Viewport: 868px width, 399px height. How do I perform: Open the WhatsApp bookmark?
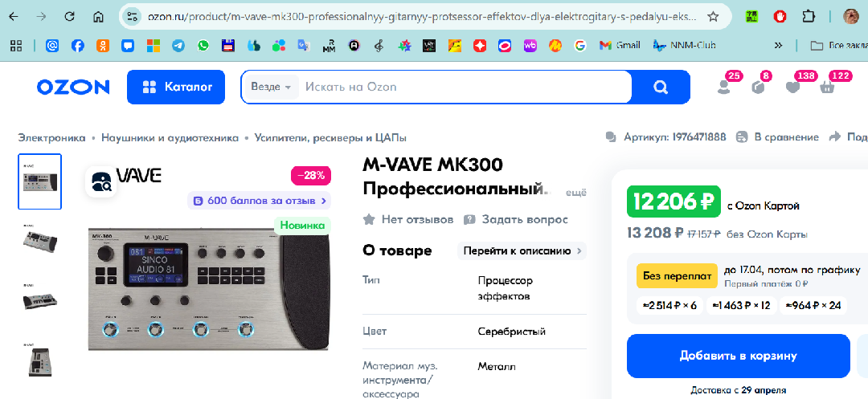pyautogui.click(x=203, y=46)
